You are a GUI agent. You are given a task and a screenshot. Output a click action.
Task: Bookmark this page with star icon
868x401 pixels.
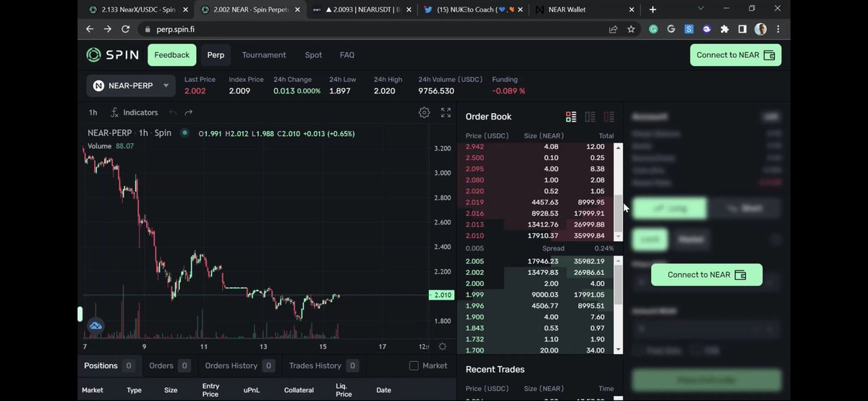[x=631, y=29]
